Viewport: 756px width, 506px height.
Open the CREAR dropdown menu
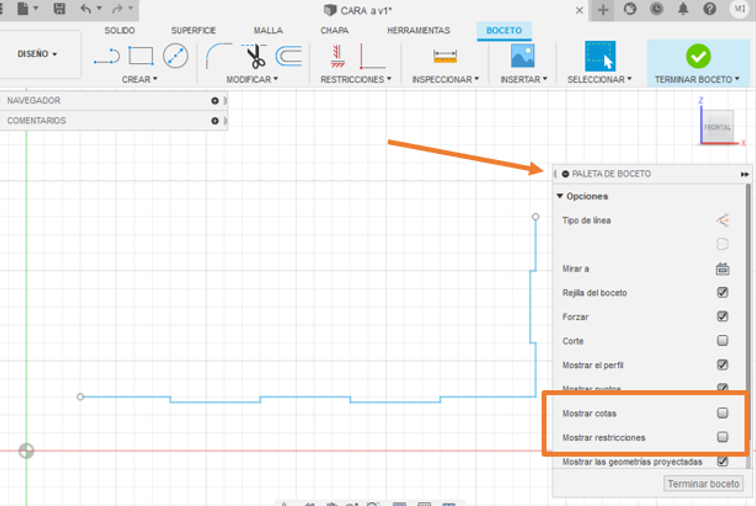coord(140,79)
